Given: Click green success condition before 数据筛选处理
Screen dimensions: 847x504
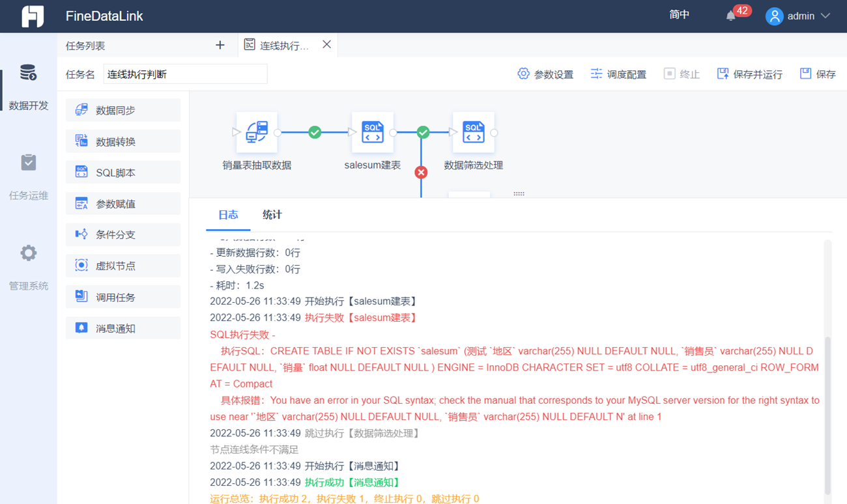Looking at the screenshot, I should coord(423,132).
